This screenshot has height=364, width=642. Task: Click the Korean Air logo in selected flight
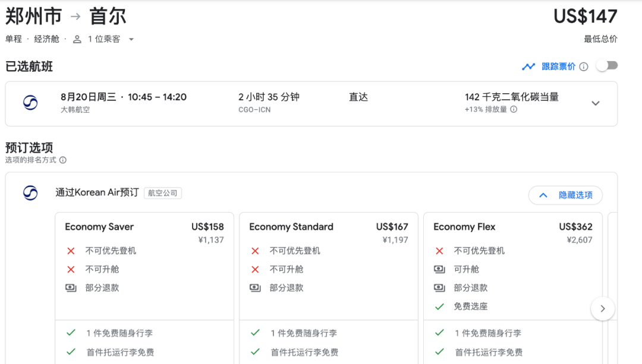click(30, 103)
